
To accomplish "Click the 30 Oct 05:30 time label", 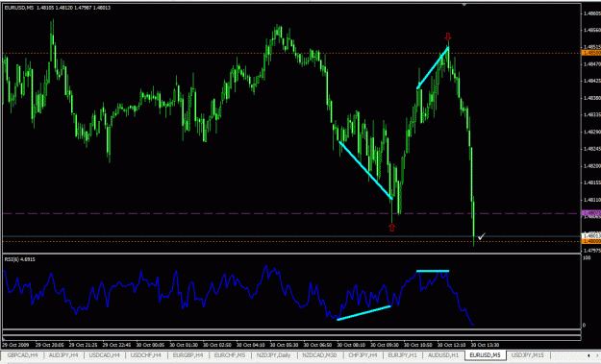I will (284, 345).
